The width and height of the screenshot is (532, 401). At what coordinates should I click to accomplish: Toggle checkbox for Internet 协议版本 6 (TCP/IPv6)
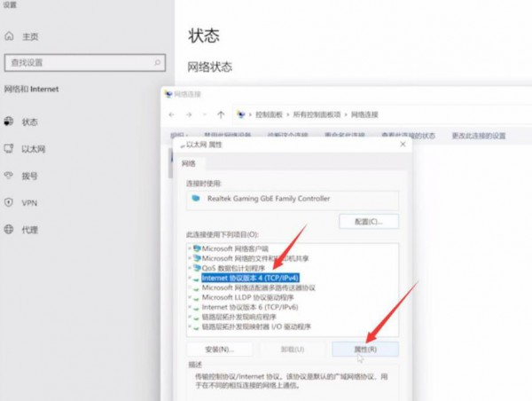pyautogui.click(x=190, y=307)
